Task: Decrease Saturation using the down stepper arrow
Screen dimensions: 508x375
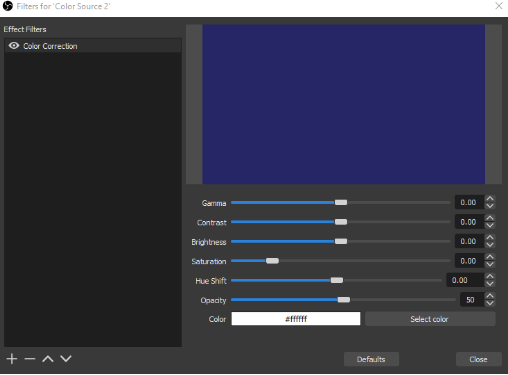Action: pyautogui.click(x=490, y=264)
